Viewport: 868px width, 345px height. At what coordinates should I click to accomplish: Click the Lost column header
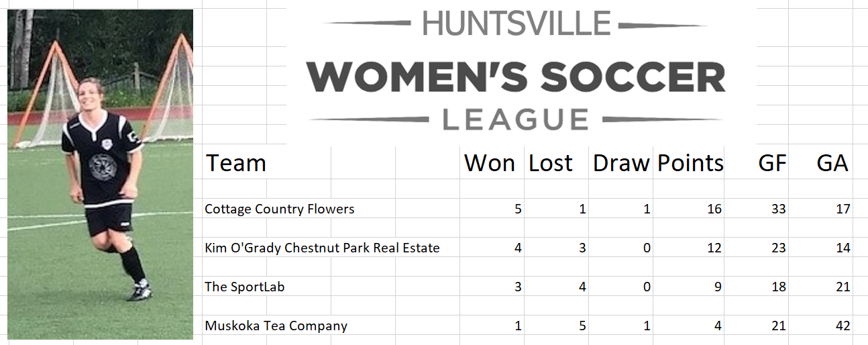pos(551,163)
